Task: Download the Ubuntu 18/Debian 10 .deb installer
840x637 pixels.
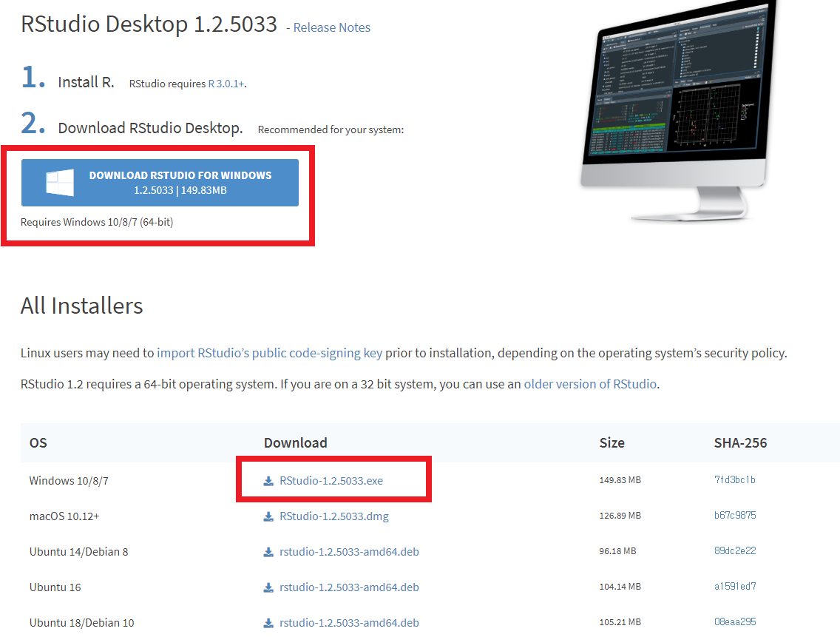Action: (x=349, y=622)
